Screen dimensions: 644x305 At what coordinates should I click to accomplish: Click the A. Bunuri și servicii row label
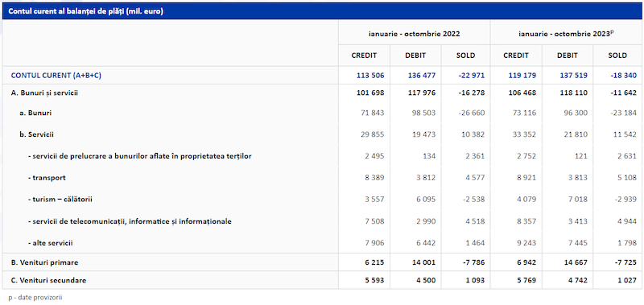(x=45, y=93)
